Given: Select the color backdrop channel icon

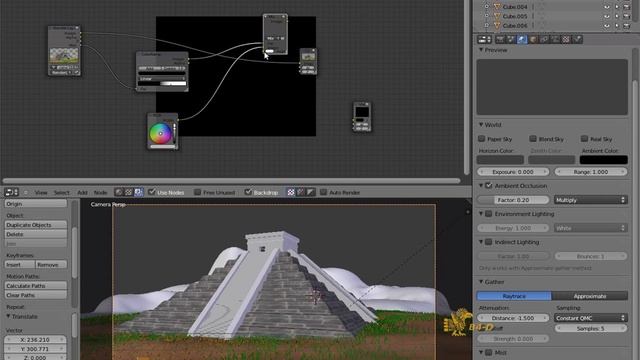Looking at the screenshot, I should 301,192.
